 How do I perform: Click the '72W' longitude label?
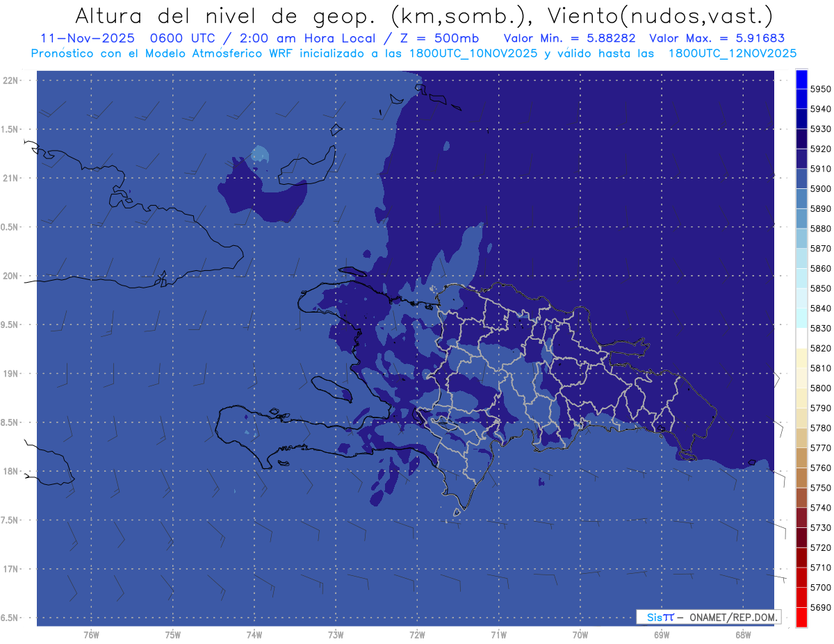418,635
